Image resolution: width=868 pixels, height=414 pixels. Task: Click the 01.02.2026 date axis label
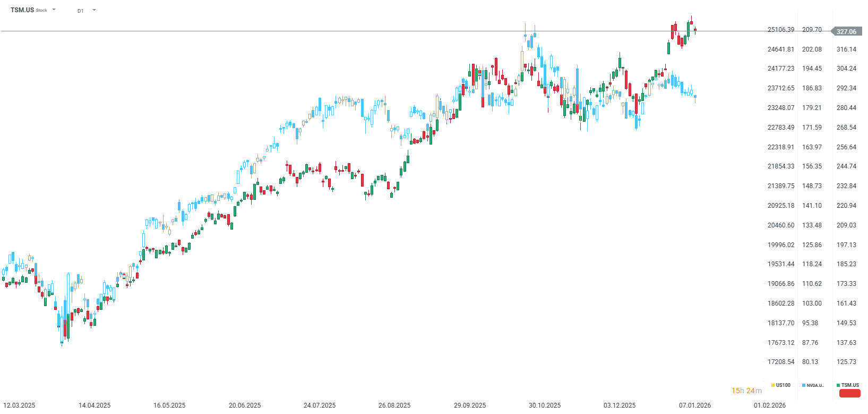[769, 405]
